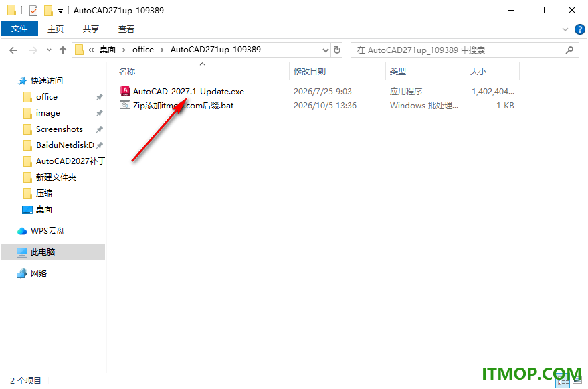Click AutoCAD271up_109389 breadcrumb segment

coord(215,50)
